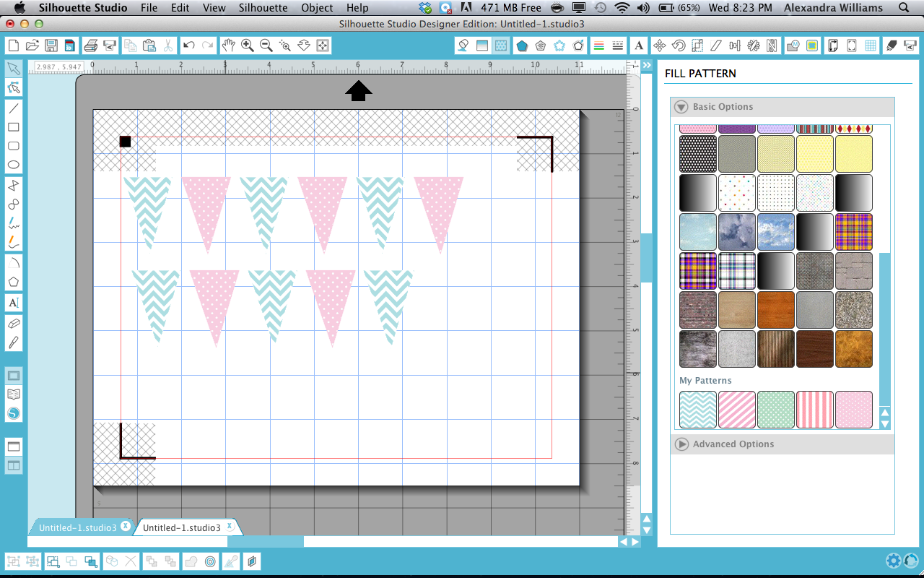Open the Offset tool in the bottom toolbar
924x578 pixels.
(x=210, y=561)
